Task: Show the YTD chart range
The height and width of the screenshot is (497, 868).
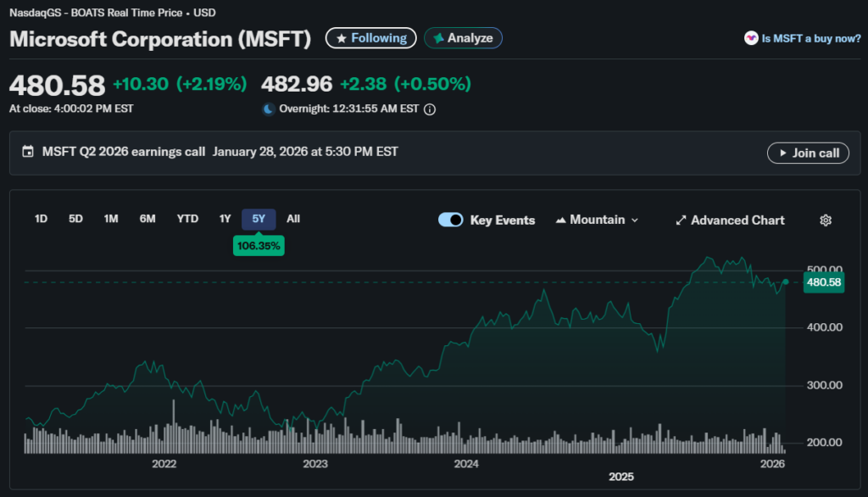Action: pos(187,219)
